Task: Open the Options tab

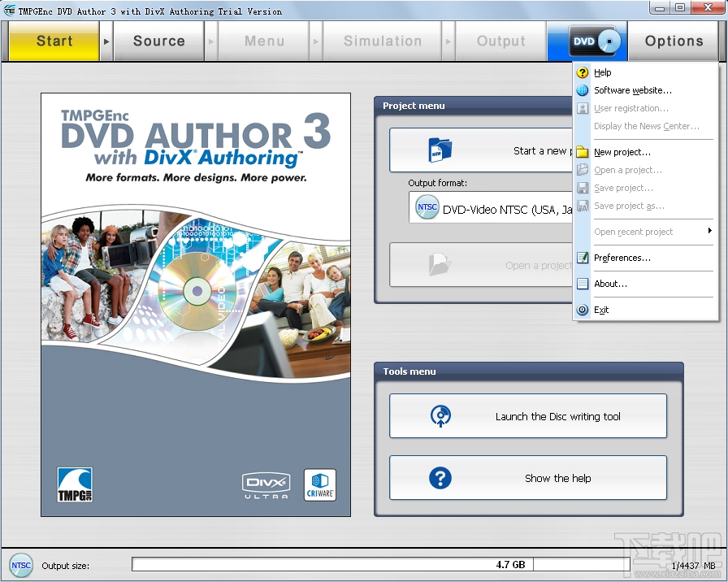Action: 674,41
